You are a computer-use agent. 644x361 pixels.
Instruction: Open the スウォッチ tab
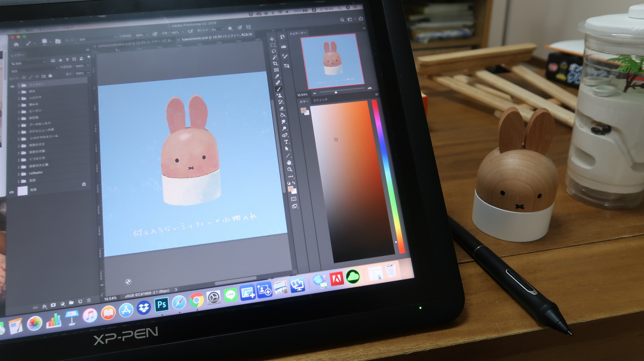point(320,100)
